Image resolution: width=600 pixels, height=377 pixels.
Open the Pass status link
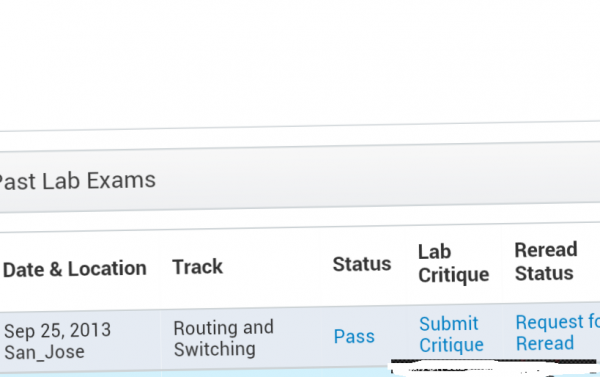[354, 336]
